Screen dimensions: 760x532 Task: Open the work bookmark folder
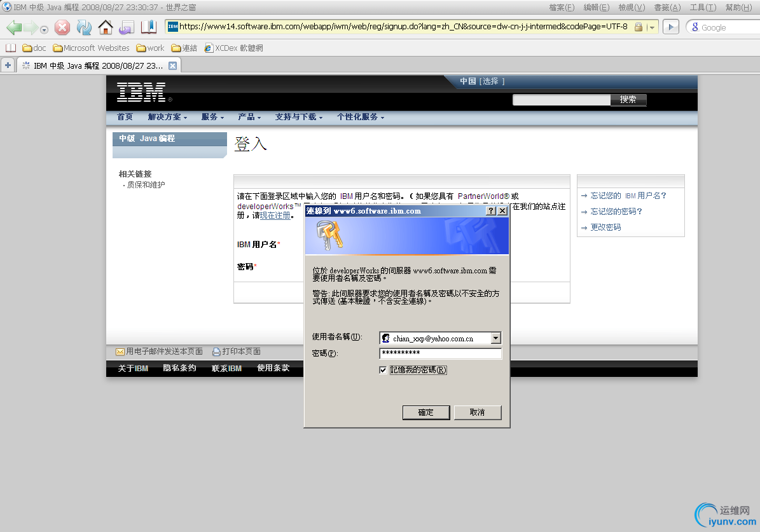point(150,48)
